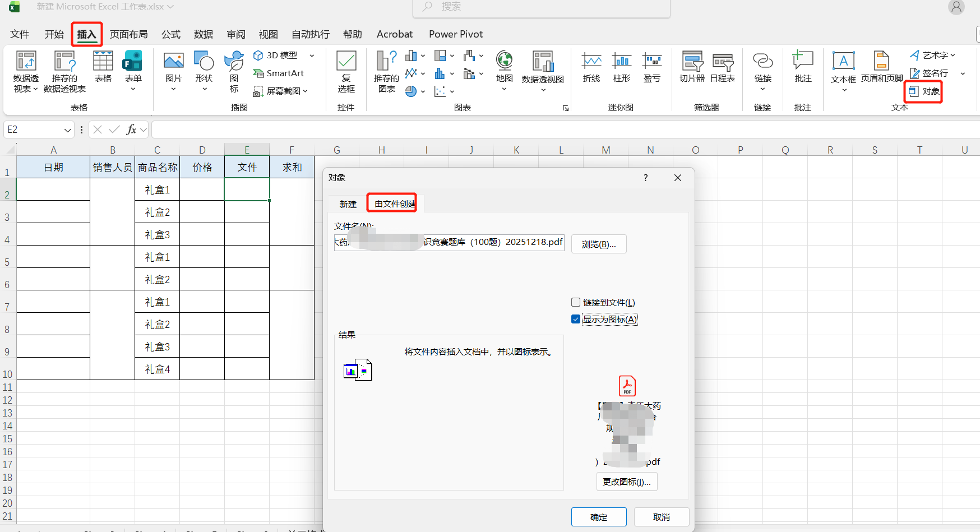980x532 pixels.
Task: Add a Comment via the 批注 icon
Action: pyautogui.click(x=803, y=67)
